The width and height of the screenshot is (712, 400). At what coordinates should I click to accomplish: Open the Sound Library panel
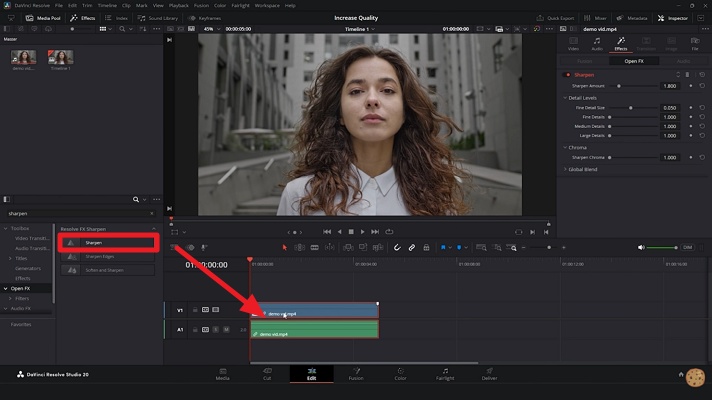[158, 18]
